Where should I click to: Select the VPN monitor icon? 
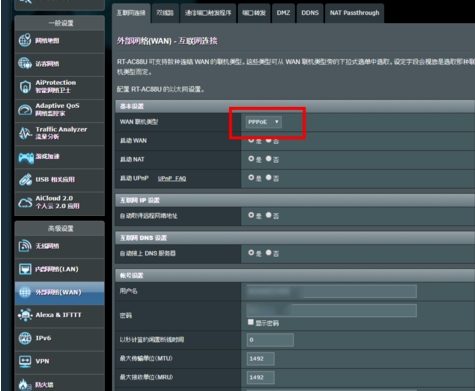pos(25,361)
